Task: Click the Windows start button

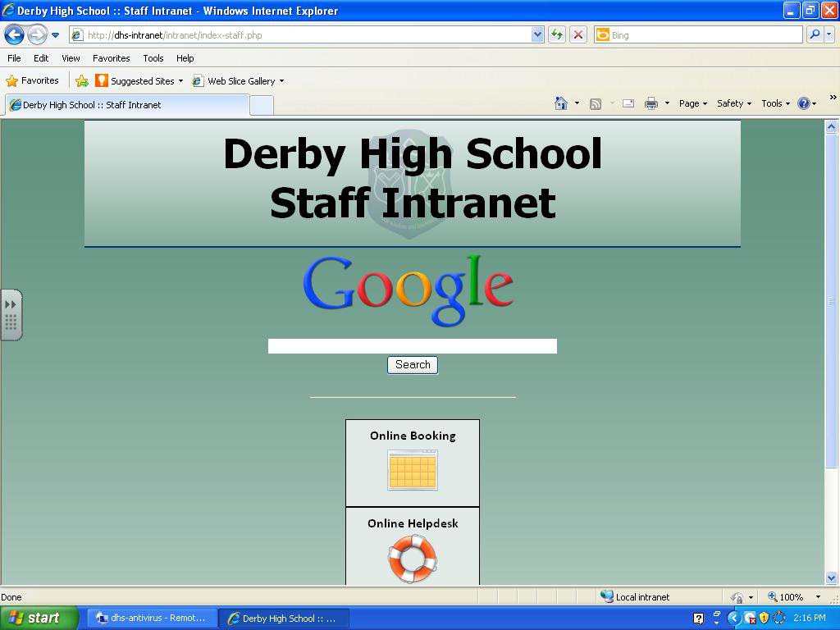Action: (x=39, y=619)
